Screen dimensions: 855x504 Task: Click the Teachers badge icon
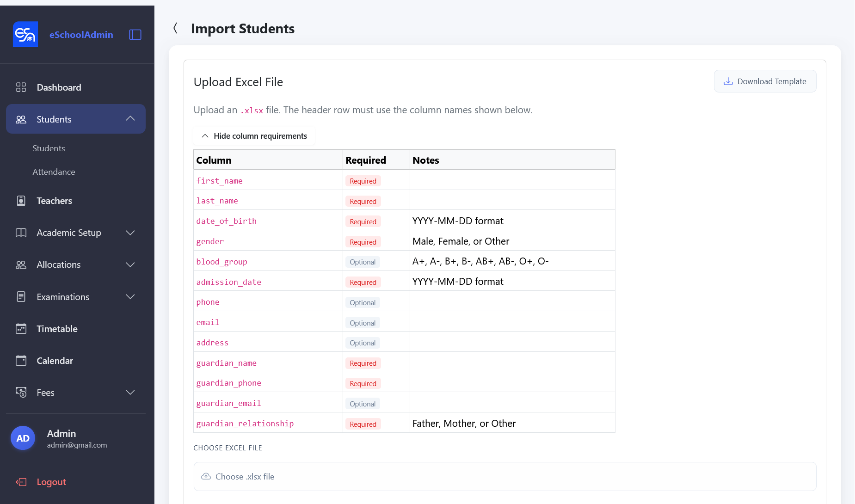tap(21, 201)
